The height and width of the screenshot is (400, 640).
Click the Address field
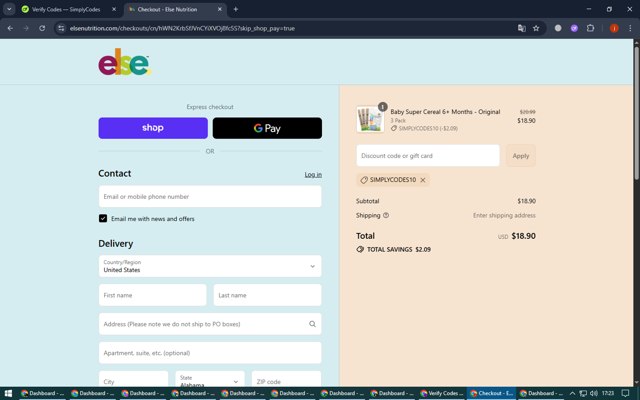(x=210, y=324)
